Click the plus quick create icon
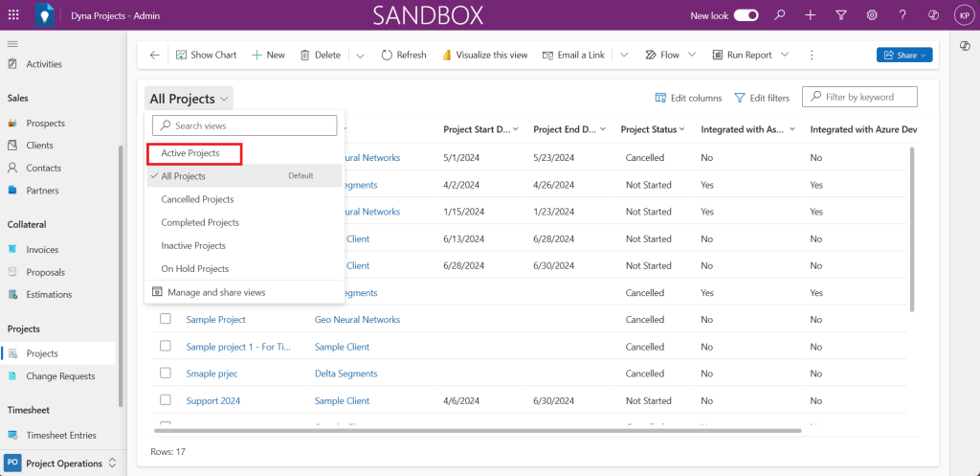Viewport: 980px width, 476px height. [811, 15]
